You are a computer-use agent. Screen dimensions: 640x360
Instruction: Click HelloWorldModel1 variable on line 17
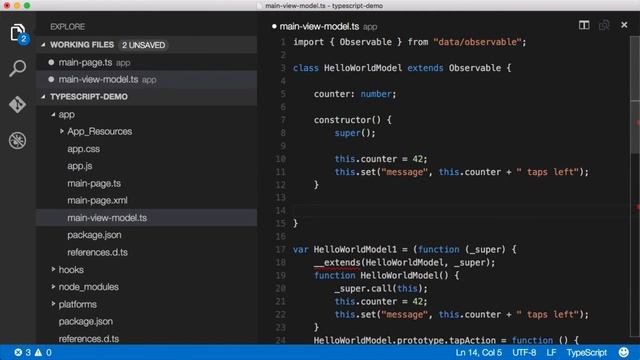(355, 249)
